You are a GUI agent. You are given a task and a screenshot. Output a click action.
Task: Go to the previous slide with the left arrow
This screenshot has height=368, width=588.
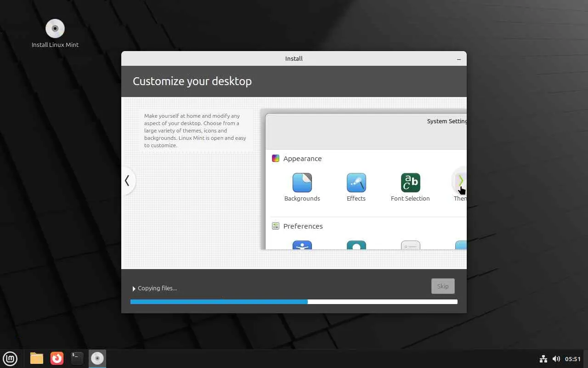(x=127, y=180)
